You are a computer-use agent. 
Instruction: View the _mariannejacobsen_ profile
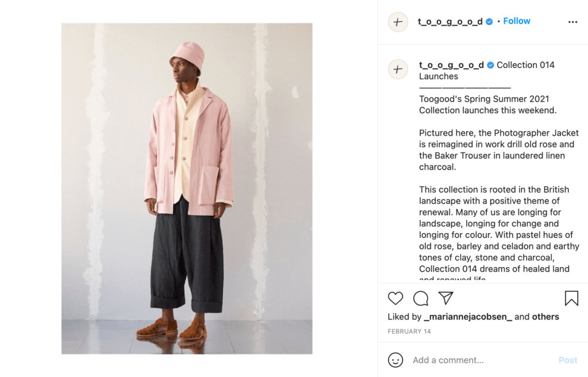click(x=467, y=317)
